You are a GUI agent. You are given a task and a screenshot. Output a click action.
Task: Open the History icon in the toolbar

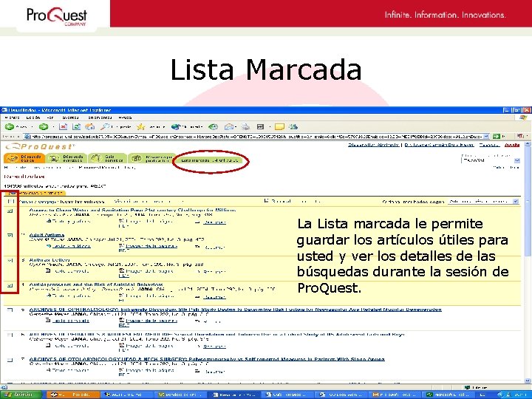coord(213,127)
